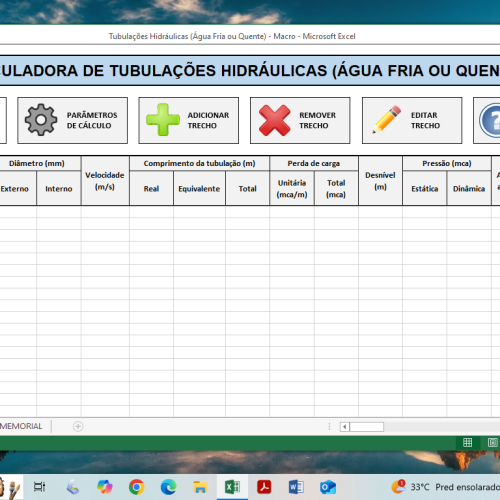
Task: Click the pencil Editar Trecho icon
Action: click(387, 120)
